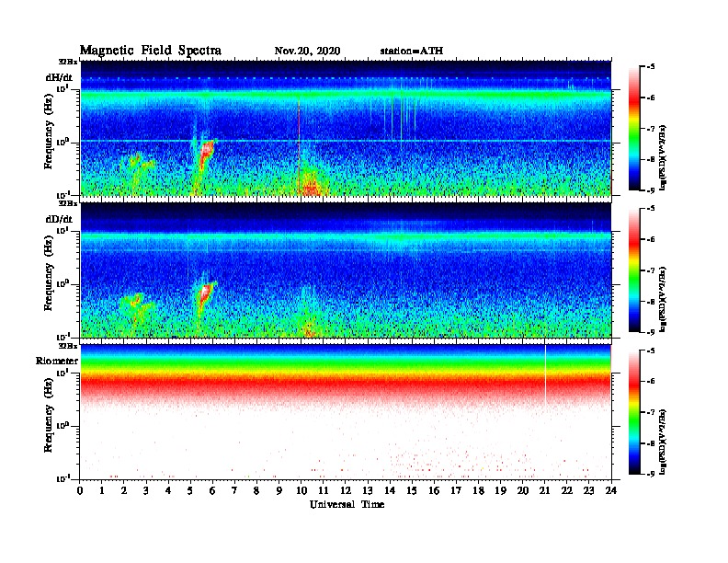The image size is (728, 563).
Task: Click hour 12 tick label on time axis
Action: coord(346,490)
